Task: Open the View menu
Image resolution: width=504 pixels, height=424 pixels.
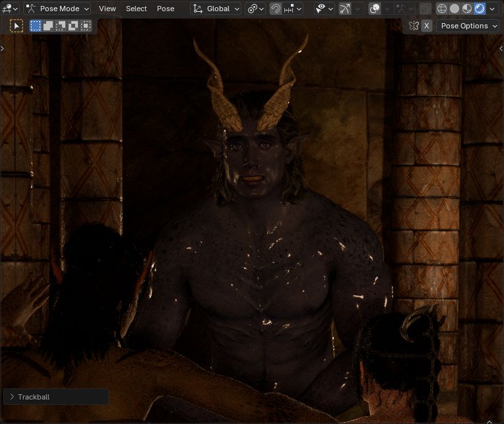Action: point(107,9)
